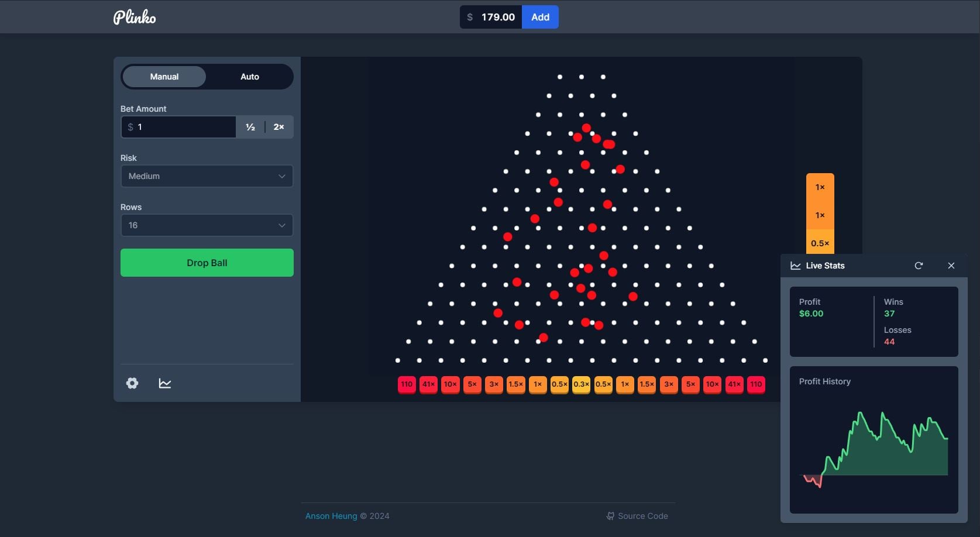Click the 1× bin right of center
980x537 pixels.
click(x=625, y=384)
